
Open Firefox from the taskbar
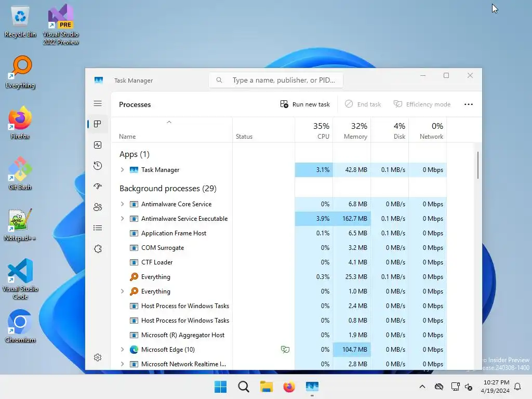289,387
